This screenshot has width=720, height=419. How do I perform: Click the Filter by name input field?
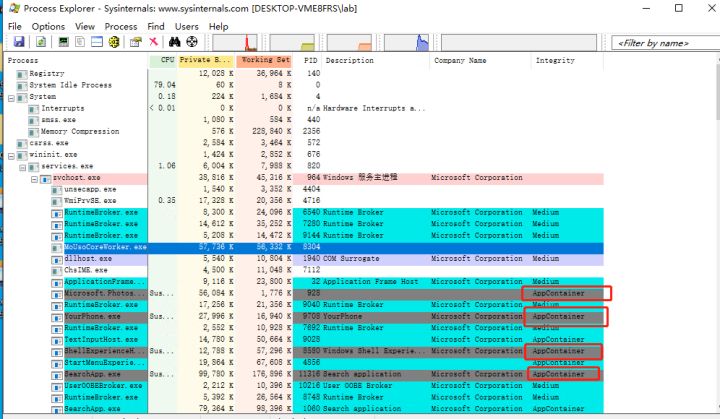click(x=666, y=43)
